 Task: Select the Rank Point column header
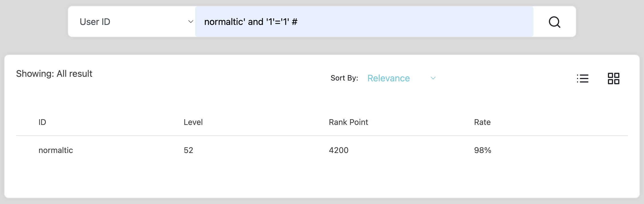point(348,122)
